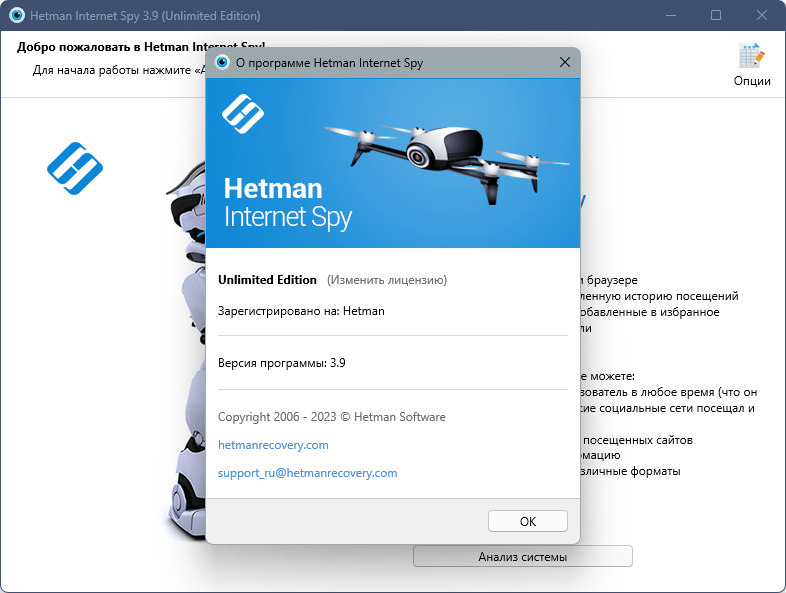The width and height of the screenshot is (786, 593).
Task: Click the support_ru@hetmanrecovery.com email link
Action: 307,473
